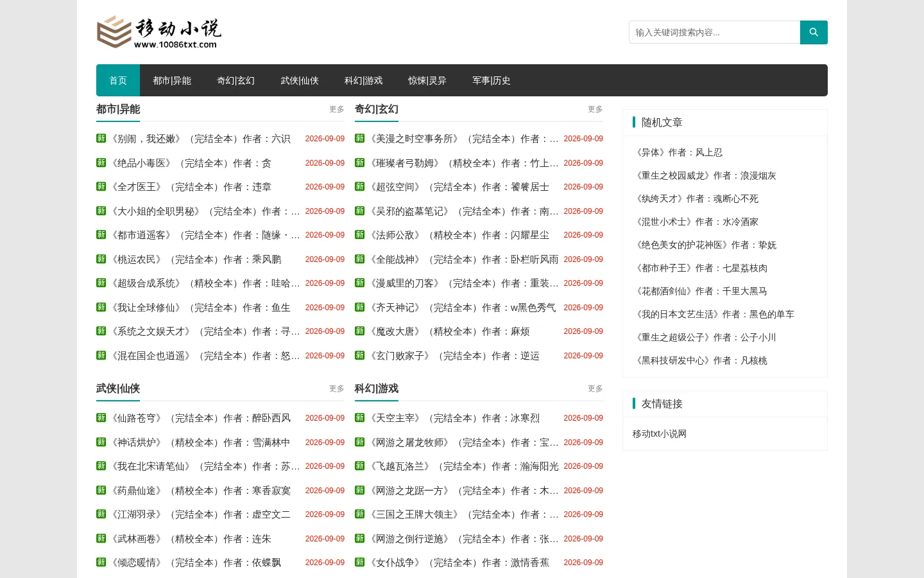
Task: Show 更多 for the 科幻|游戏 section
Action: (595, 389)
